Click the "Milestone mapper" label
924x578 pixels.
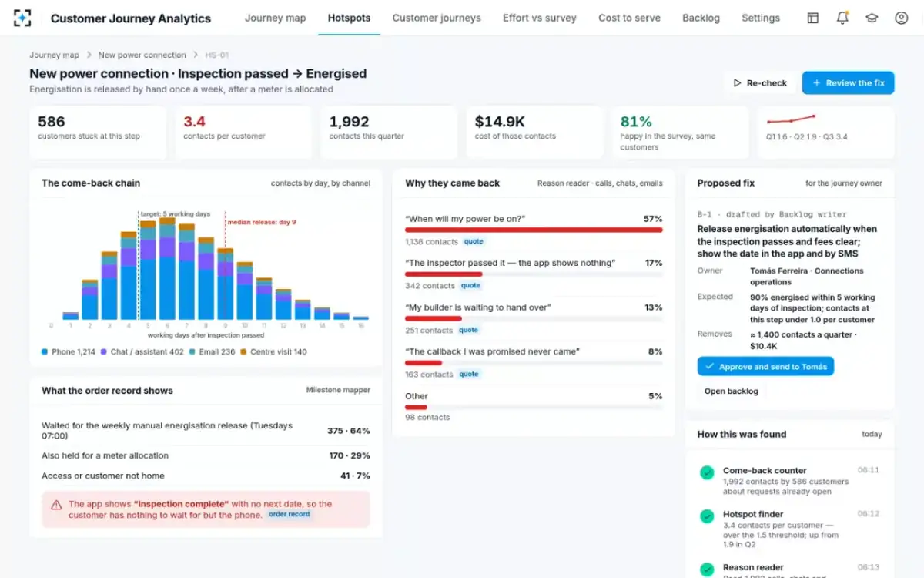(338, 391)
